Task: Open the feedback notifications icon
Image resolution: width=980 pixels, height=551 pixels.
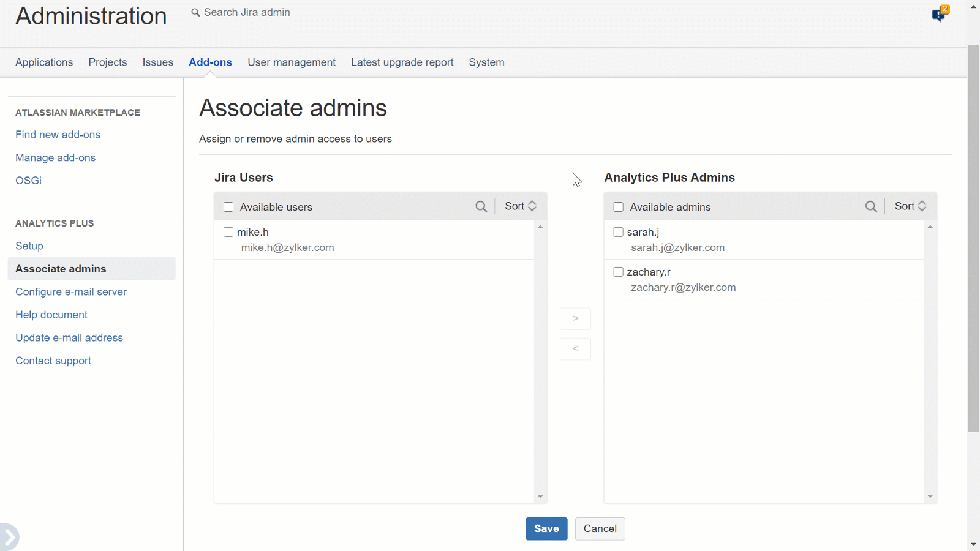Action: 940,13
